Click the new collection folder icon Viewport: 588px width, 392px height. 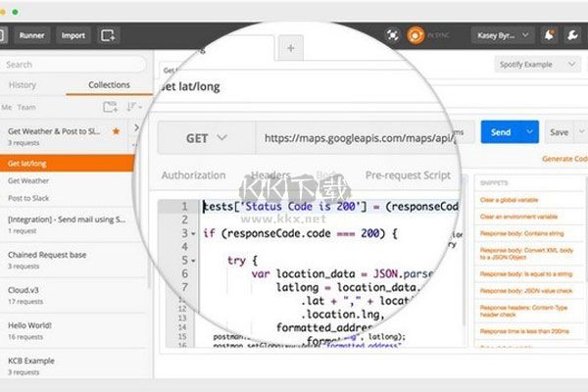pyautogui.click(x=110, y=107)
